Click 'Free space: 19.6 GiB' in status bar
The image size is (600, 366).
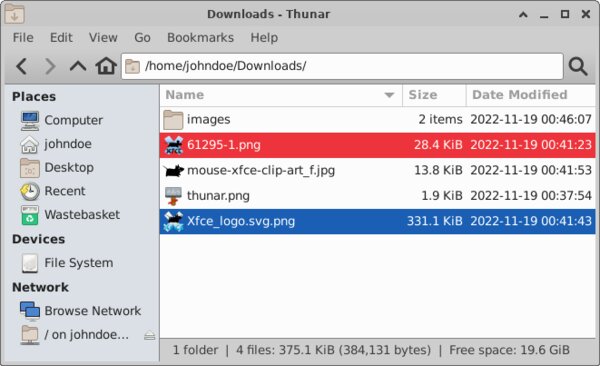tap(509, 350)
